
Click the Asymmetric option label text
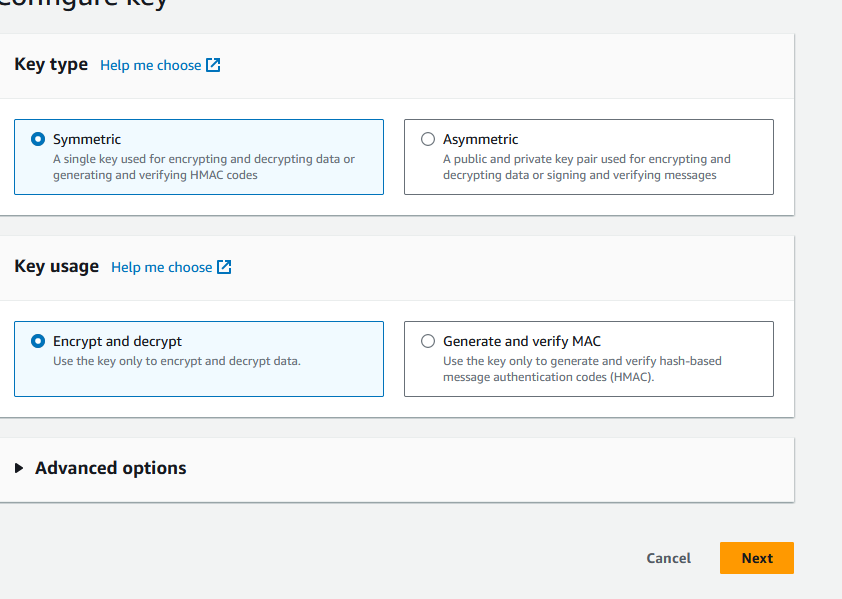480,139
